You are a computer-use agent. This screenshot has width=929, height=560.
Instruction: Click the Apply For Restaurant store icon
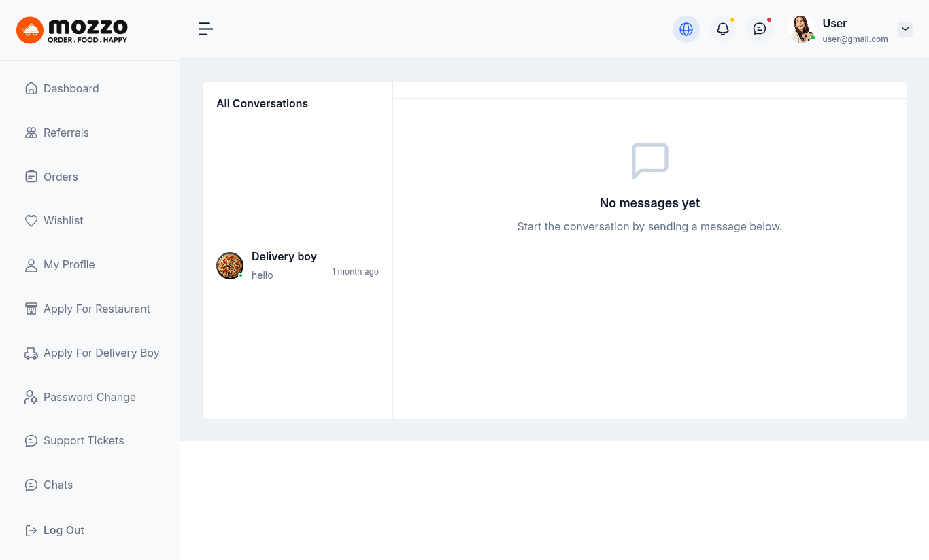[x=31, y=309]
